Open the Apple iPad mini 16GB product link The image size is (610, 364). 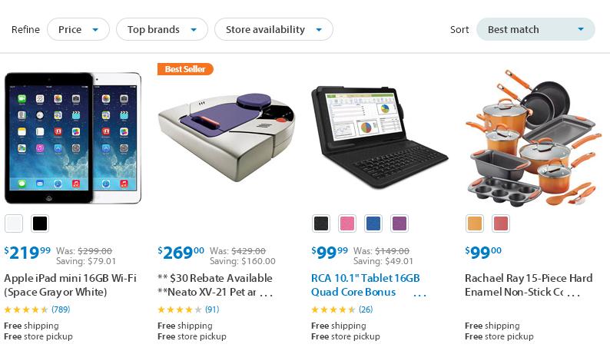click(x=71, y=285)
